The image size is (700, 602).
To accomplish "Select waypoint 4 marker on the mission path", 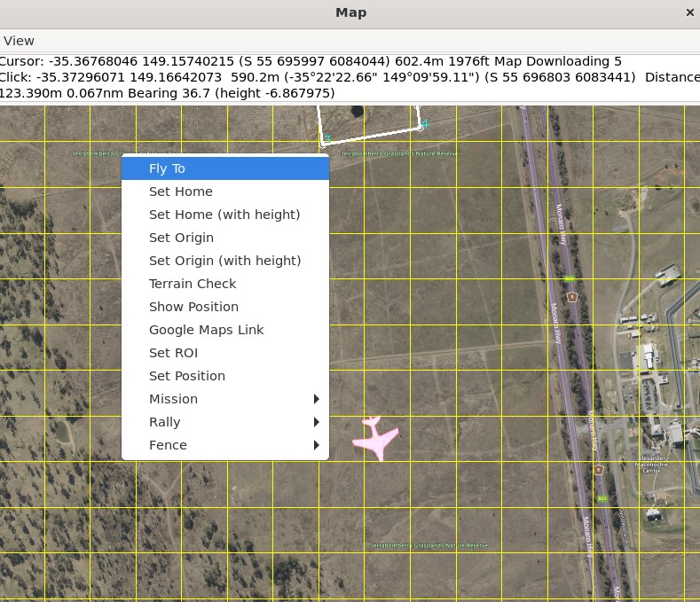I will coord(420,127).
